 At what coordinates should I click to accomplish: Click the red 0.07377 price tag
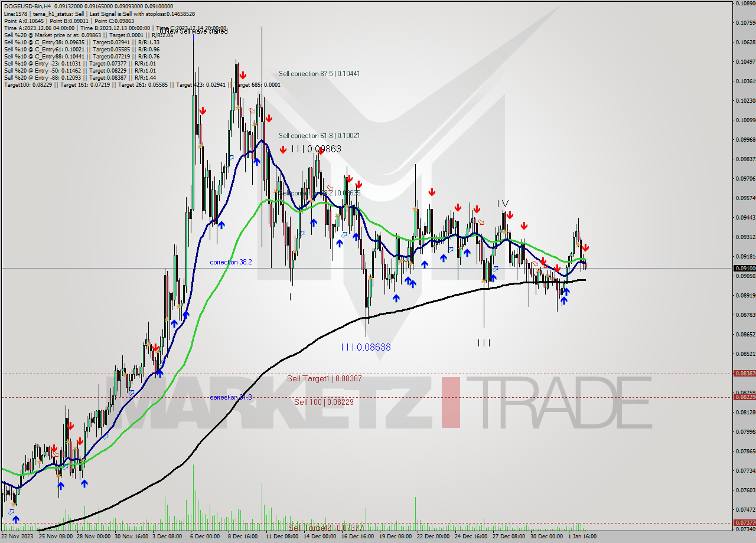[744, 523]
